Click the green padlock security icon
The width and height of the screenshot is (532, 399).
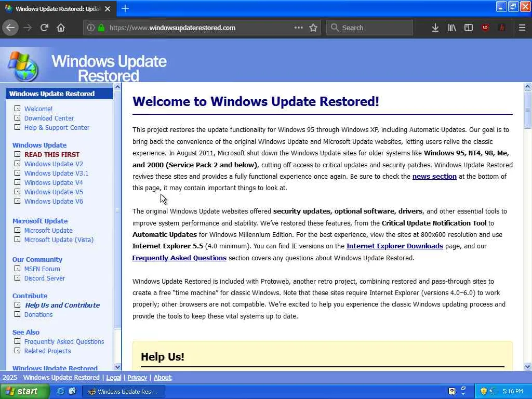[x=101, y=28]
